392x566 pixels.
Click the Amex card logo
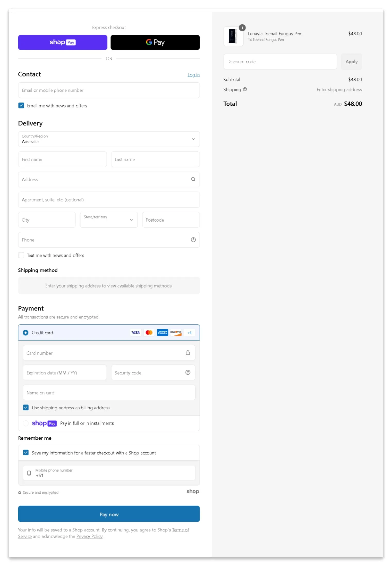click(x=163, y=333)
